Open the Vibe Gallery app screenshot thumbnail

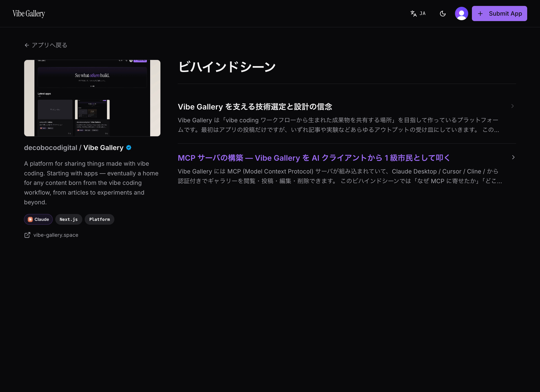pyautogui.click(x=92, y=98)
